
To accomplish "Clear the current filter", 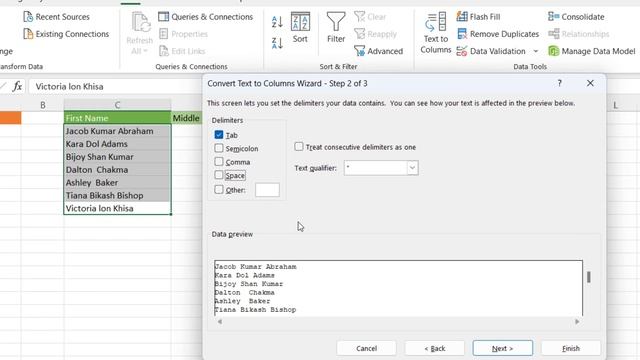I will pyautogui.click(x=370, y=17).
